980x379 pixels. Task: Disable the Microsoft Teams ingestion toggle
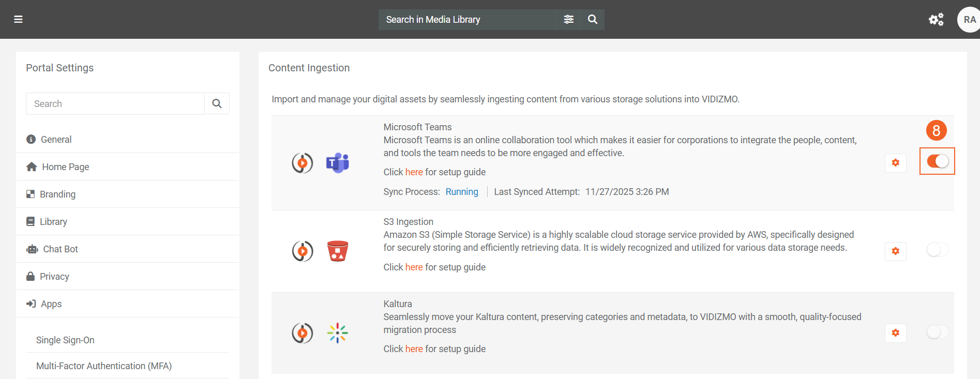(937, 161)
